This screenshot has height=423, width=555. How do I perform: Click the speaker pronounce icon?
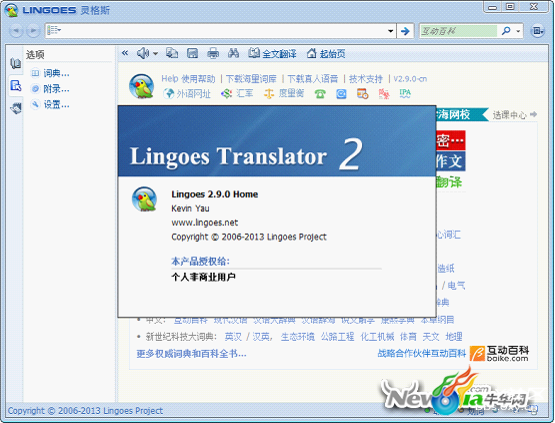(143, 53)
